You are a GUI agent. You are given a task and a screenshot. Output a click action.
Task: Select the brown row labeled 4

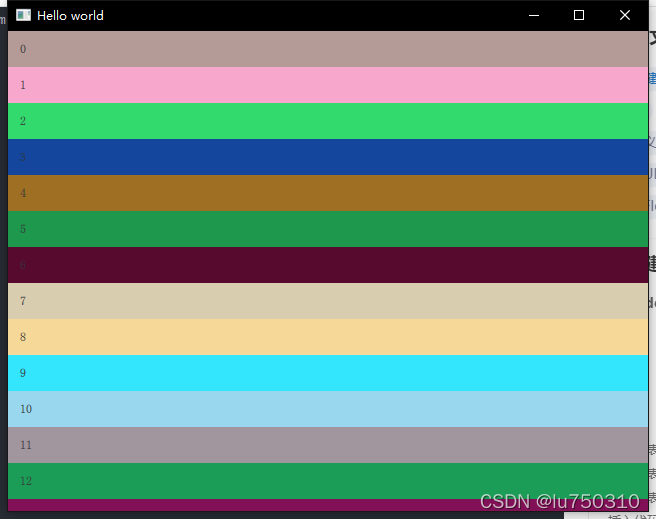(x=328, y=193)
